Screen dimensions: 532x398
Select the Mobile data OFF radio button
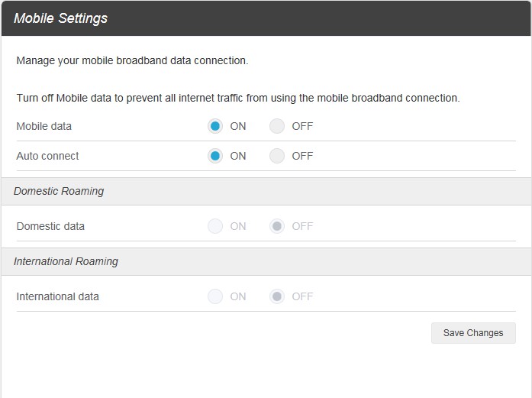click(277, 126)
